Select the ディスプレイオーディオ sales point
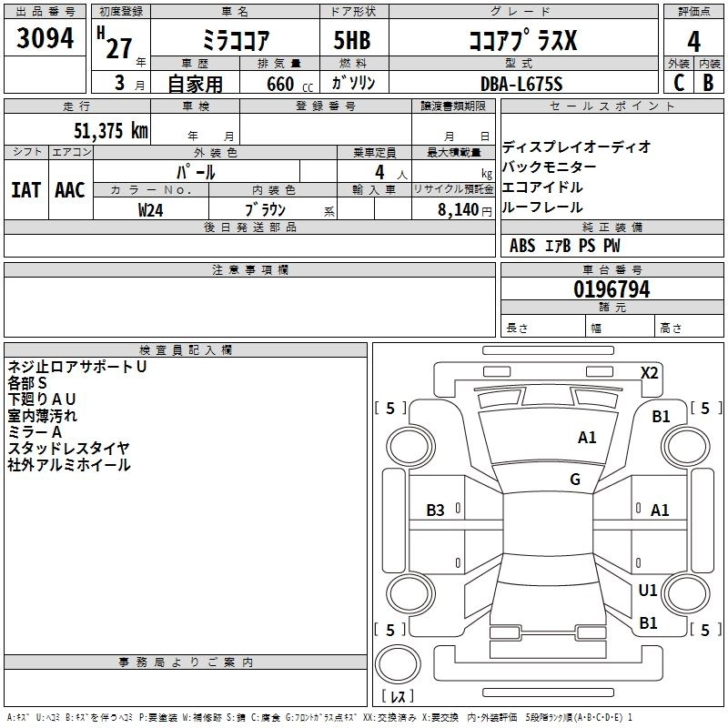 point(576,147)
